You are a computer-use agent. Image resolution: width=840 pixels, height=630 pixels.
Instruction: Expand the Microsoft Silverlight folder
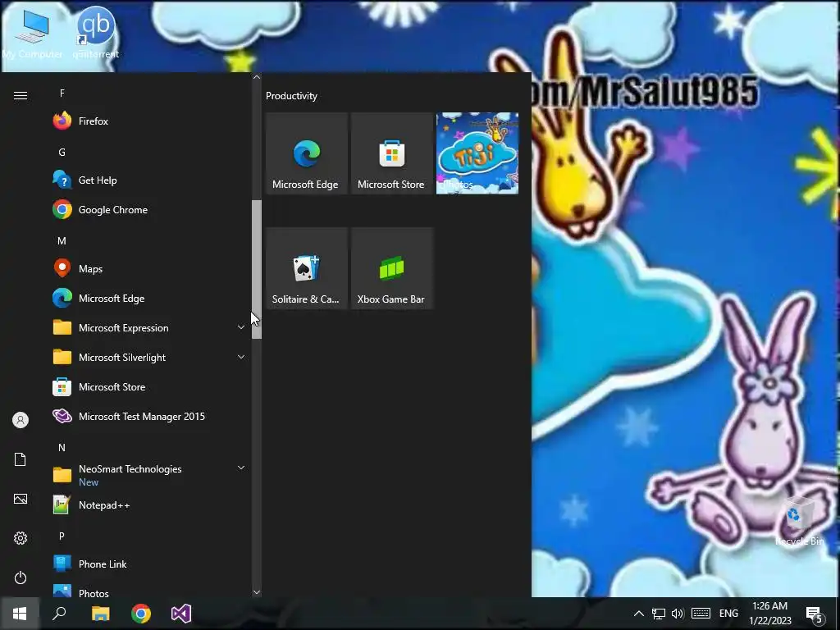[x=149, y=358]
